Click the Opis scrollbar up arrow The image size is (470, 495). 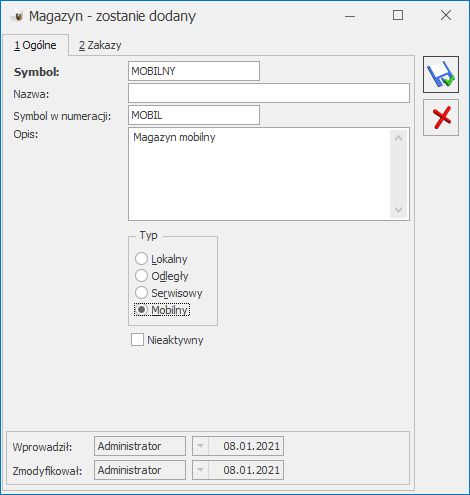tap(398, 138)
